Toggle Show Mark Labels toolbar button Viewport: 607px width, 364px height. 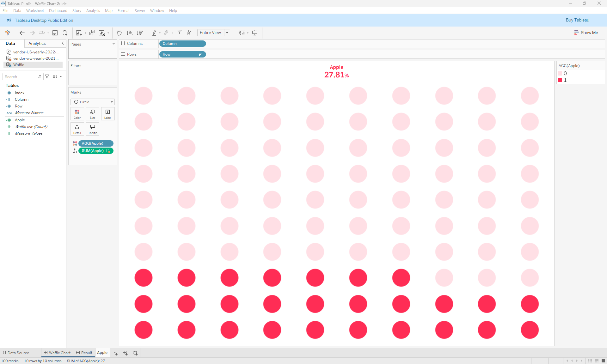coord(179,33)
